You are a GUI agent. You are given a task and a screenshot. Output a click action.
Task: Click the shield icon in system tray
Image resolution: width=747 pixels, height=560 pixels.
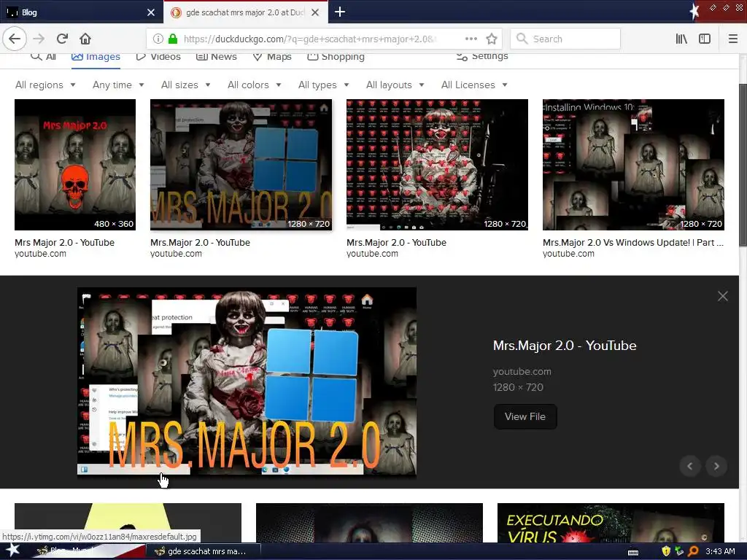666,551
